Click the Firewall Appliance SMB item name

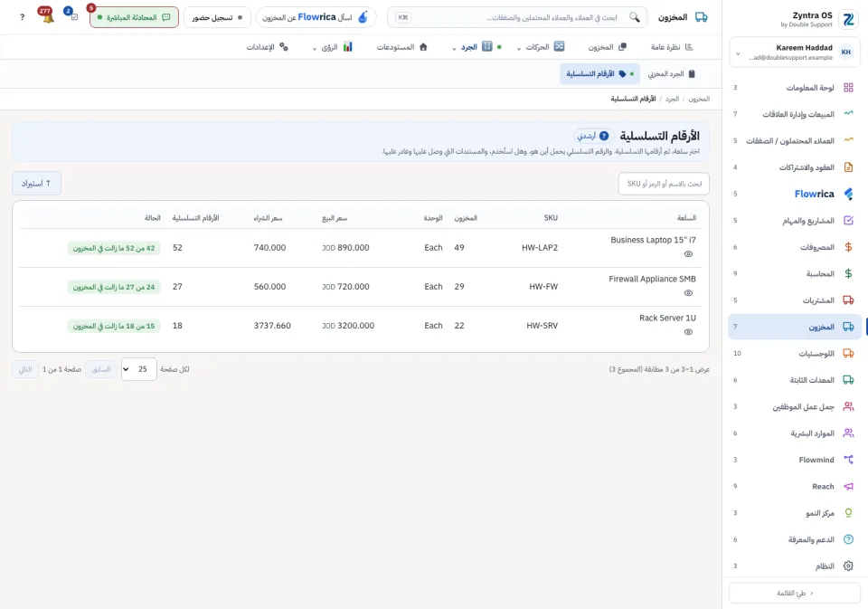(x=652, y=279)
